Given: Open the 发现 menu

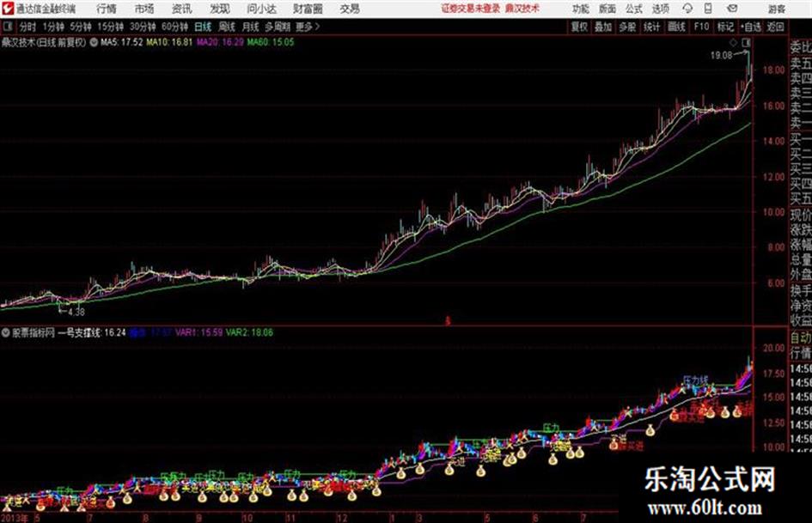Looking at the screenshot, I should (220, 9).
